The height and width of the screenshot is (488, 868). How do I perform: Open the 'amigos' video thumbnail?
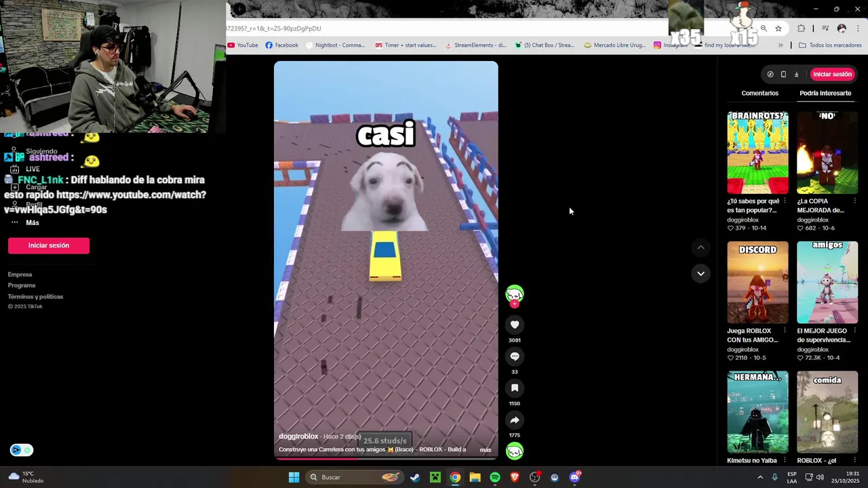827,283
